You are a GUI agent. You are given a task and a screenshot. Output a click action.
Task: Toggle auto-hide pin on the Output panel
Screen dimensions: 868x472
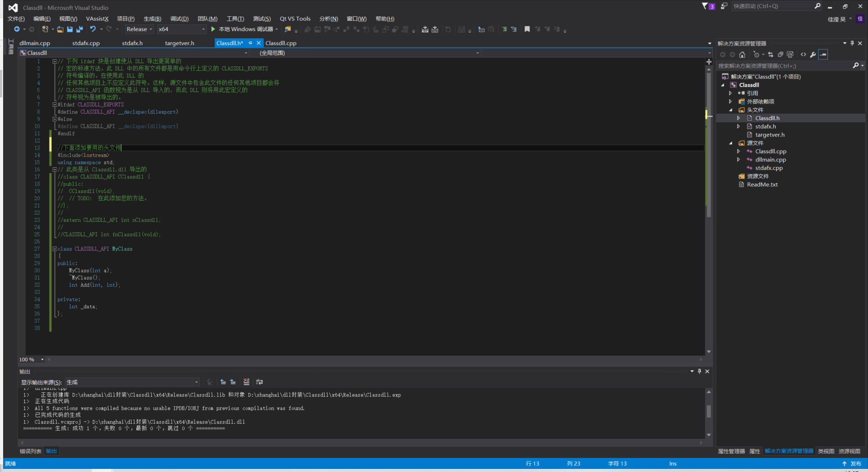pos(700,371)
